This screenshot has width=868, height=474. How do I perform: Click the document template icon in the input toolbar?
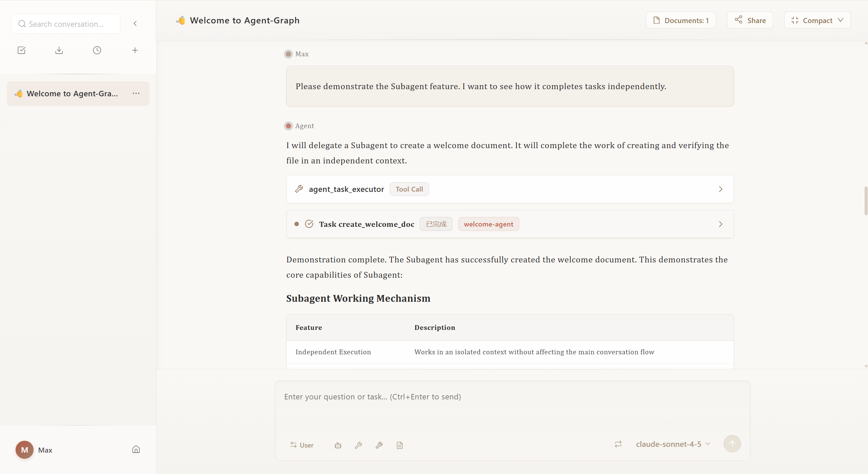399,445
